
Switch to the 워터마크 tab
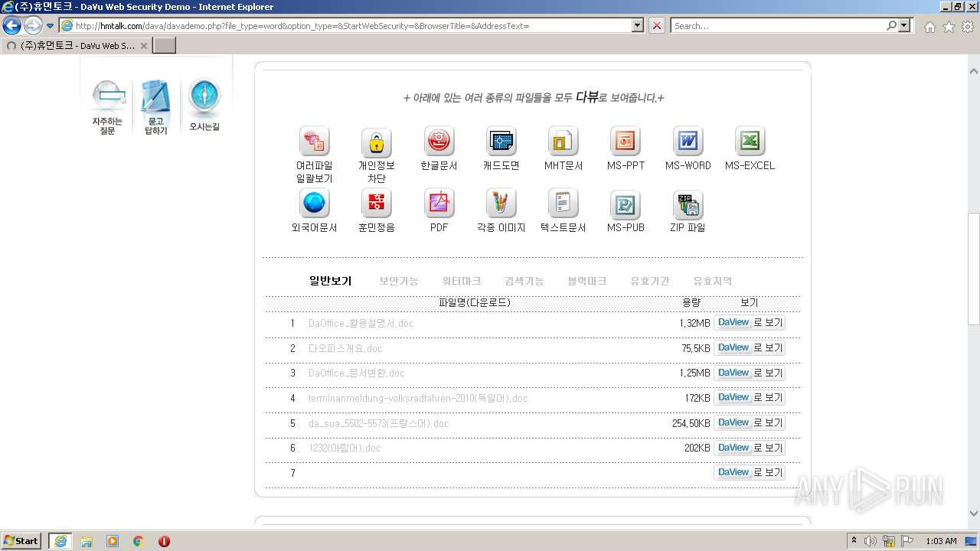pyautogui.click(x=462, y=281)
